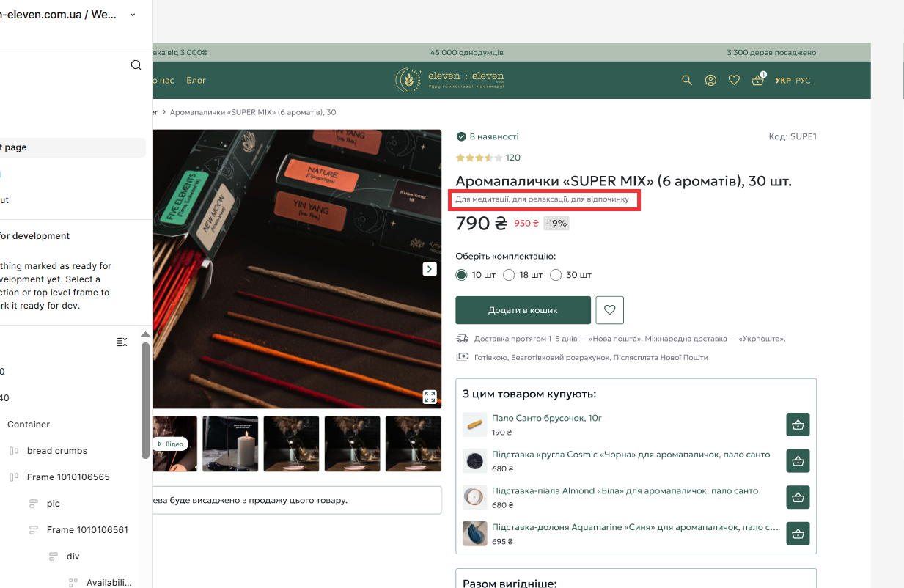Click the Availabili... layer grid icon
The height and width of the screenshot is (588, 904).
pos(73,583)
